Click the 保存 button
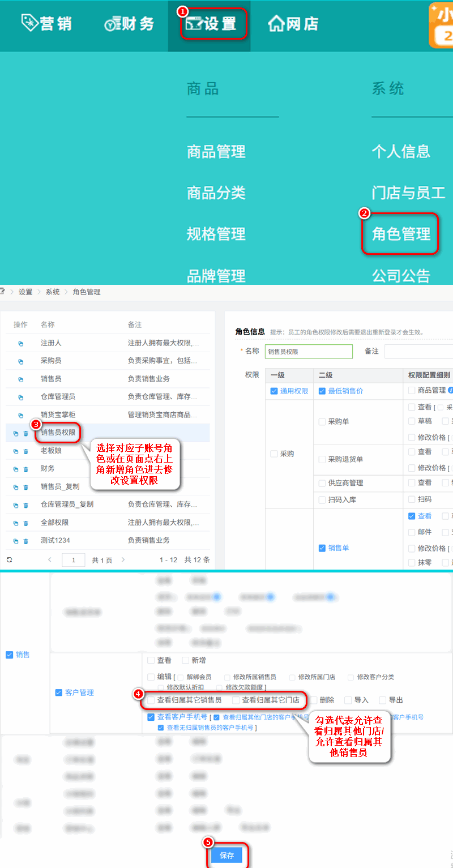The width and height of the screenshot is (453, 868). pyautogui.click(x=226, y=856)
